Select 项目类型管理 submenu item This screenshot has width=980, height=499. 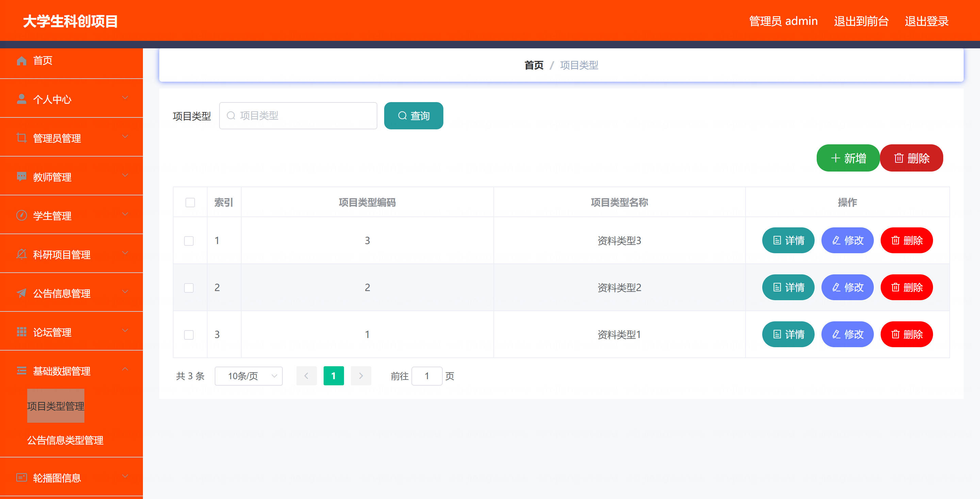point(56,406)
